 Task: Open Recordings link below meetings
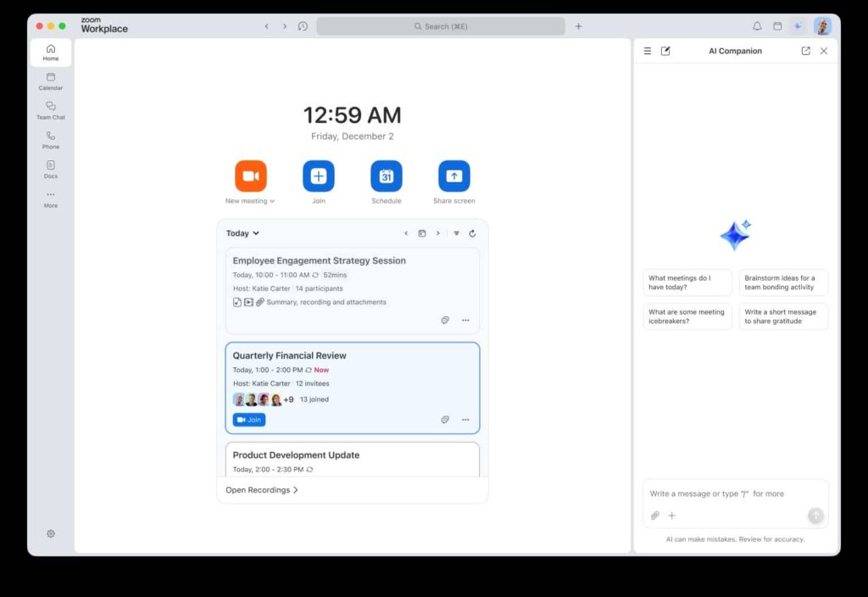(x=262, y=490)
